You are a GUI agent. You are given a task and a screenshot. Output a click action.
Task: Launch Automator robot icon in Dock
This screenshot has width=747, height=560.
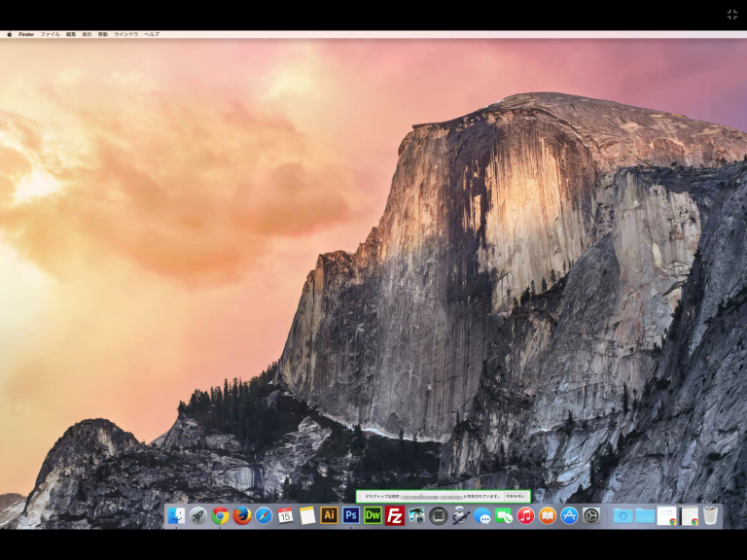(x=460, y=515)
